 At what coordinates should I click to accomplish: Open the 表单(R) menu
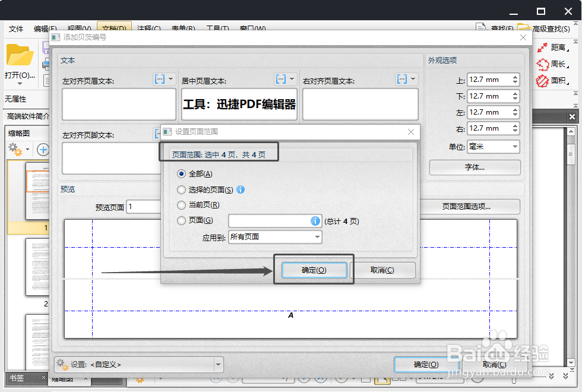click(184, 29)
